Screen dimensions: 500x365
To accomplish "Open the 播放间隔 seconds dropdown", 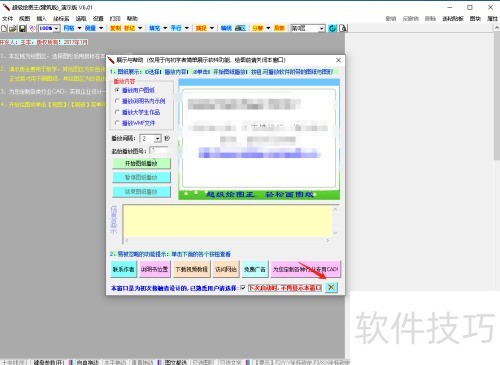I will point(158,138).
